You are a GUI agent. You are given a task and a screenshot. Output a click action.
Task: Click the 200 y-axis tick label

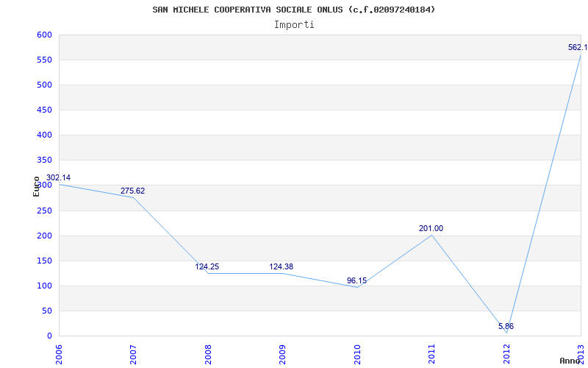pos(44,236)
